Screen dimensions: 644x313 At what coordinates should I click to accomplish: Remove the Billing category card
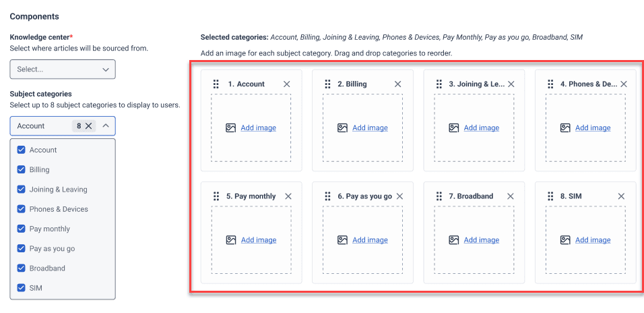point(397,84)
